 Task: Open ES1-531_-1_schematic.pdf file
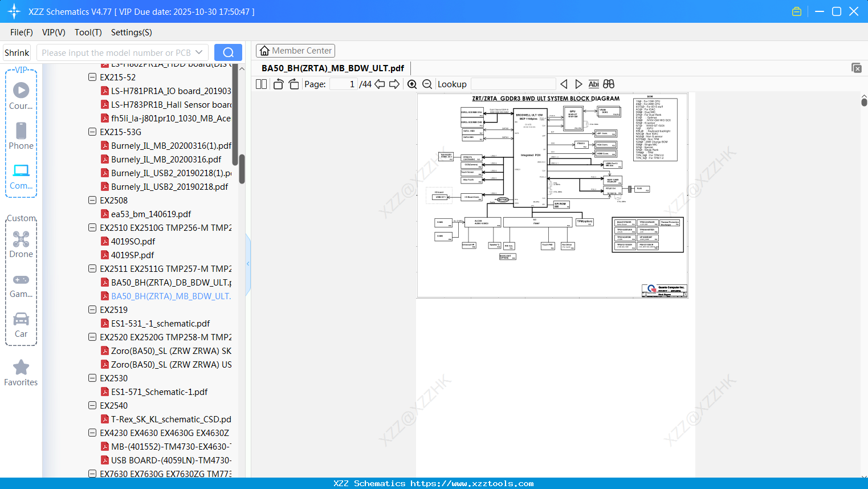tap(156, 323)
